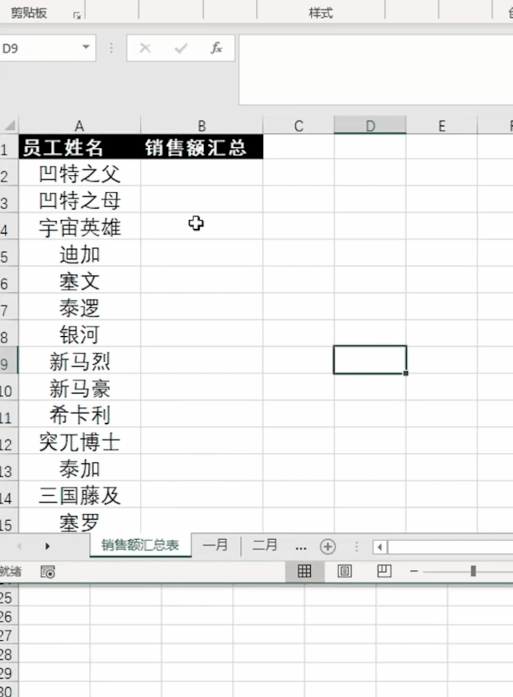Select column C header
The width and height of the screenshot is (513, 697).
(x=298, y=126)
